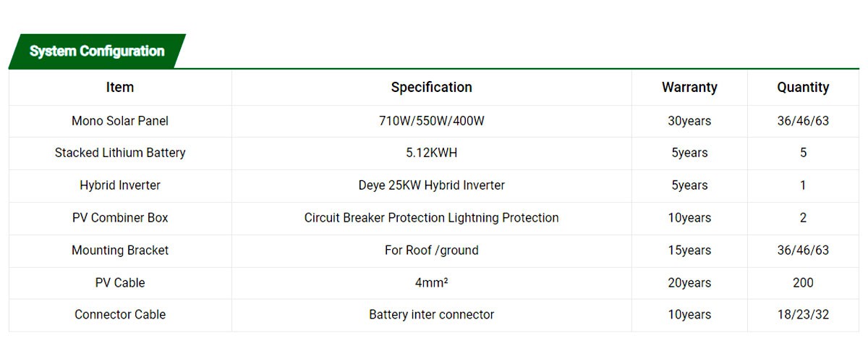Click the 710W/550W/400W specification text

click(431, 121)
